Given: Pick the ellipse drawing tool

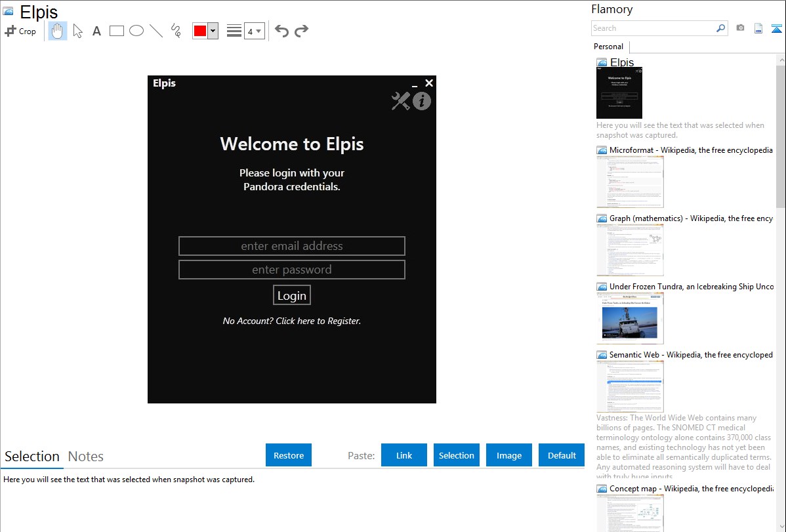Looking at the screenshot, I should pos(136,31).
